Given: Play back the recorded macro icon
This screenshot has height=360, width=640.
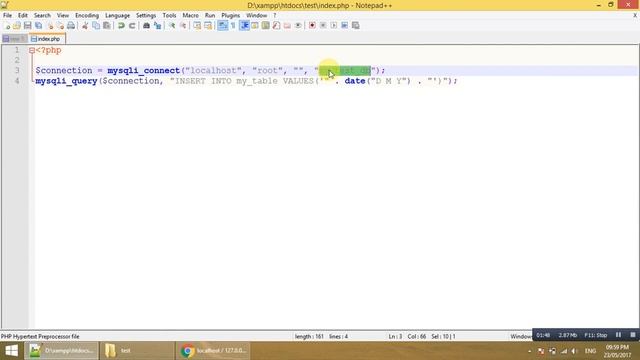Looking at the screenshot, I should pos(334,26).
